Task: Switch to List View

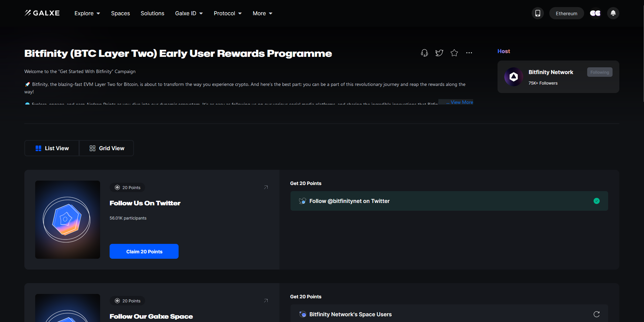Action: 52,148
